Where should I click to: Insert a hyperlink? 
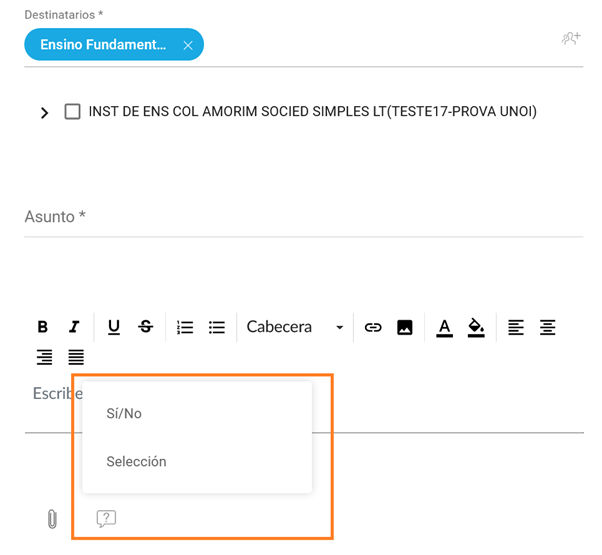pyautogui.click(x=373, y=327)
